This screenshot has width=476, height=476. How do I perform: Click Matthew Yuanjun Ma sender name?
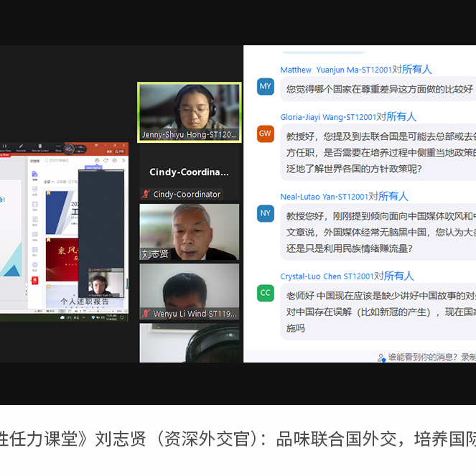(326, 70)
